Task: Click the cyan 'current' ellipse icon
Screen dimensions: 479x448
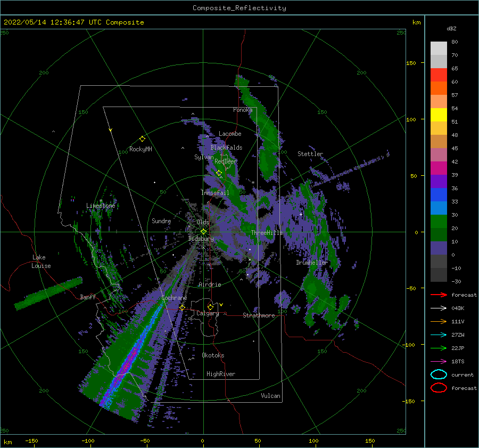Action: [x=439, y=374]
